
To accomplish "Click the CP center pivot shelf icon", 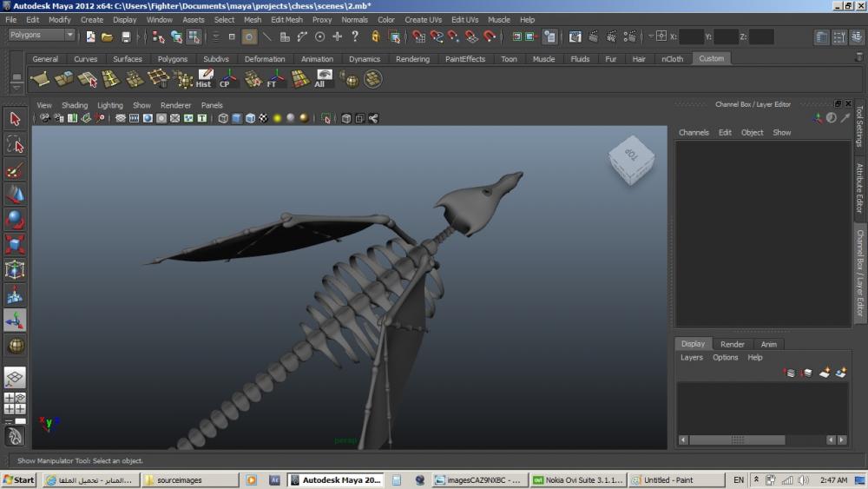I will pyautogui.click(x=227, y=79).
